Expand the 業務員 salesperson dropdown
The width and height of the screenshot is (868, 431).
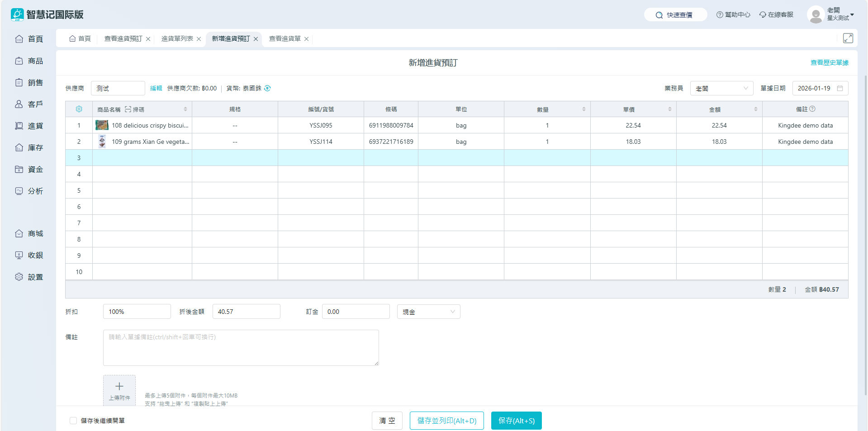(x=721, y=88)
